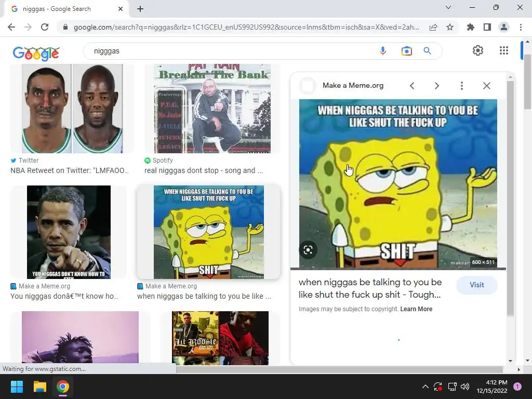
Task: Click the large SpongeBob preview image
Action: (x=398, y=183)
